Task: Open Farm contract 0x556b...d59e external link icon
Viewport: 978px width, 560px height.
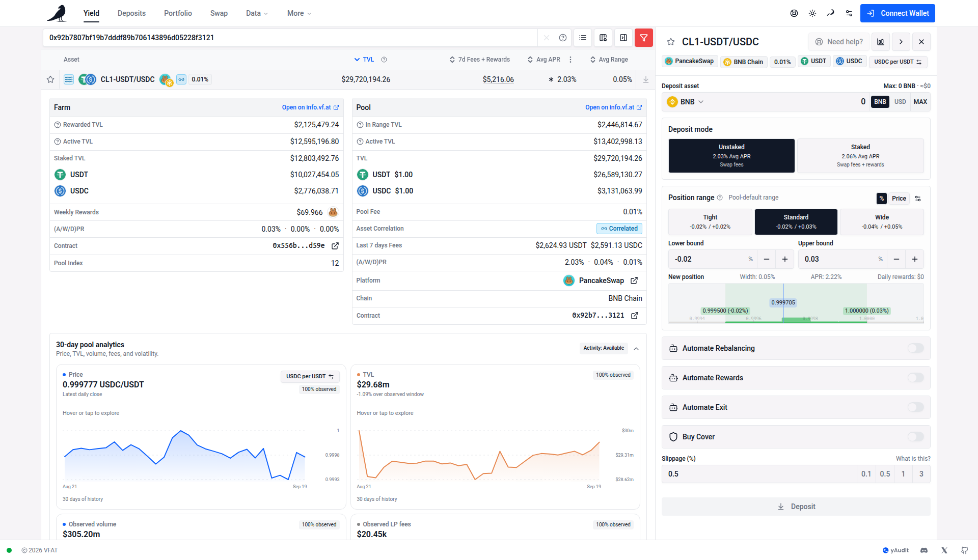Action: pyautogui.click(x=335, y=246)
